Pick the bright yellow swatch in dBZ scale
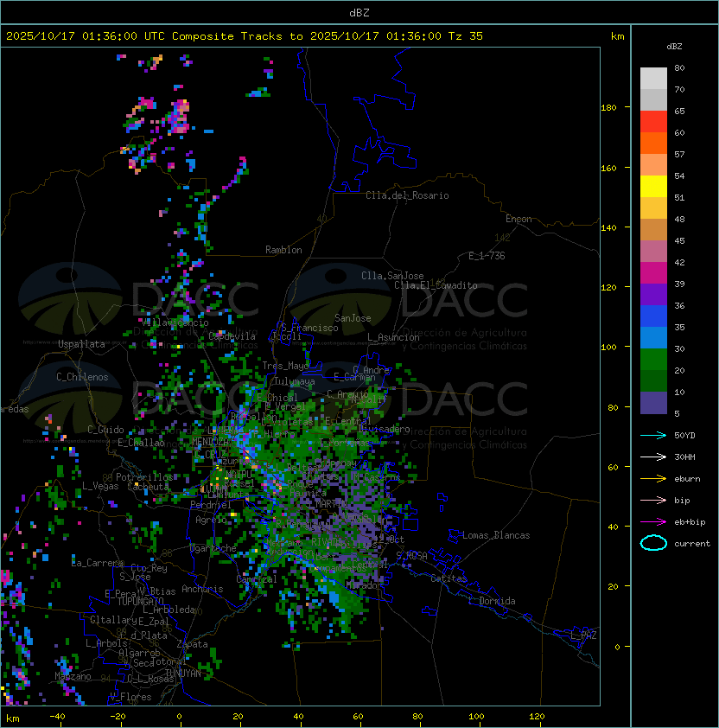 tap(653, 187)
